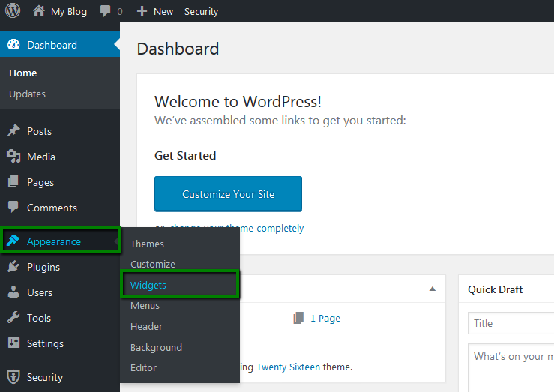This screenshot has height=392, width=554.
Task: Choose Editor from Appearance submenu
Action: pyautogui.click(x=143, y=367)
